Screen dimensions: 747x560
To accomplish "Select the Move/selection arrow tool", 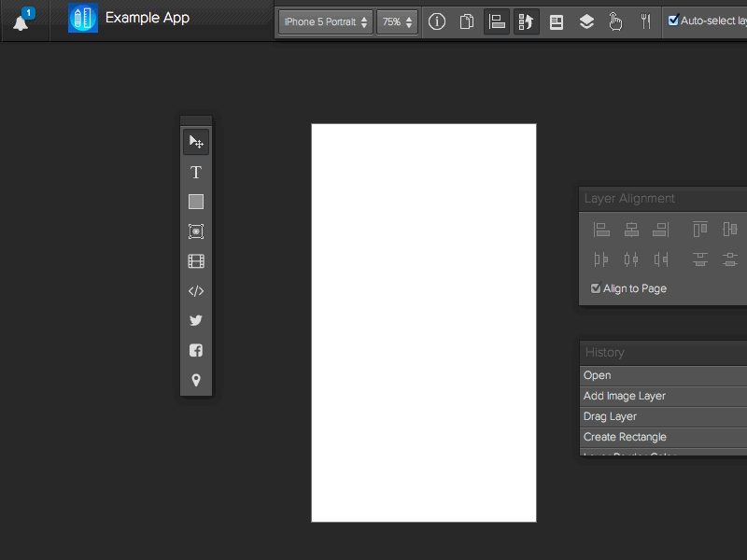I will [x=196, y=142].
